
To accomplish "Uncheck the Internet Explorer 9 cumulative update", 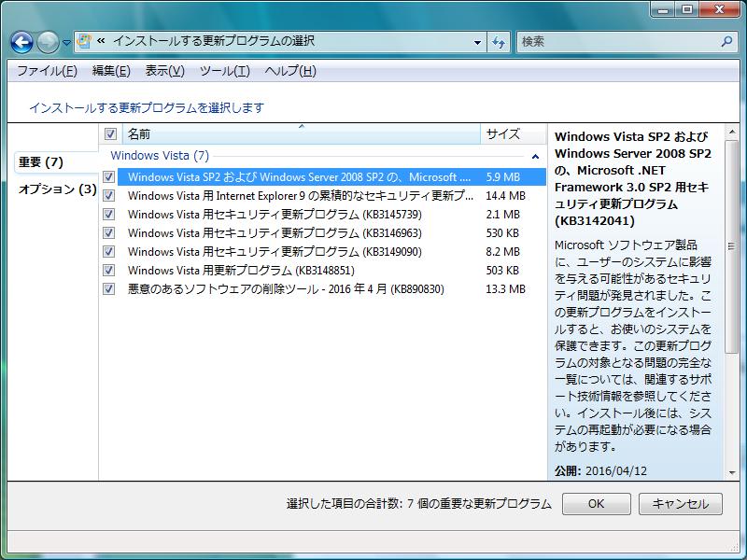I will 109,196.
